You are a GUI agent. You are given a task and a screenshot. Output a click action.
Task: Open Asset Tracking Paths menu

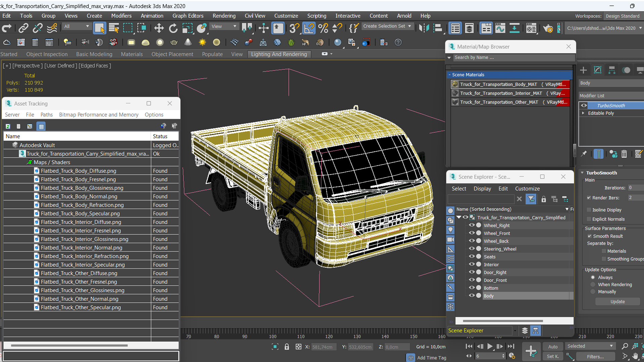click(47, 115)
